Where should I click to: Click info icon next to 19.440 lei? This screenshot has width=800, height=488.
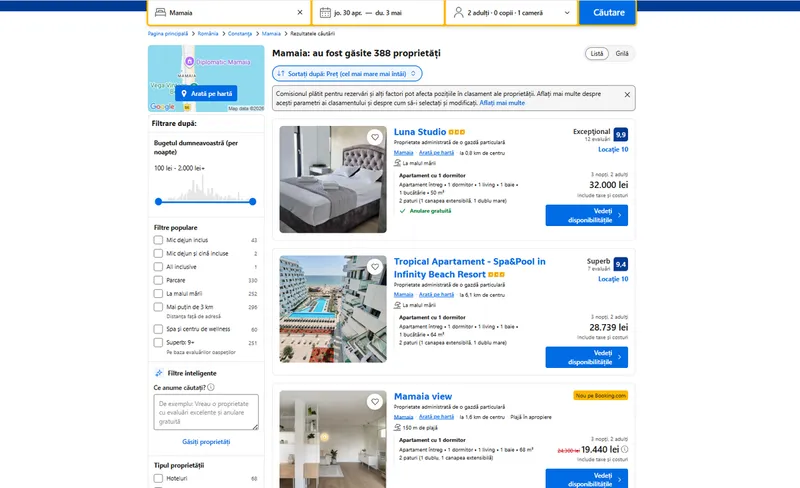click(624, 450)
